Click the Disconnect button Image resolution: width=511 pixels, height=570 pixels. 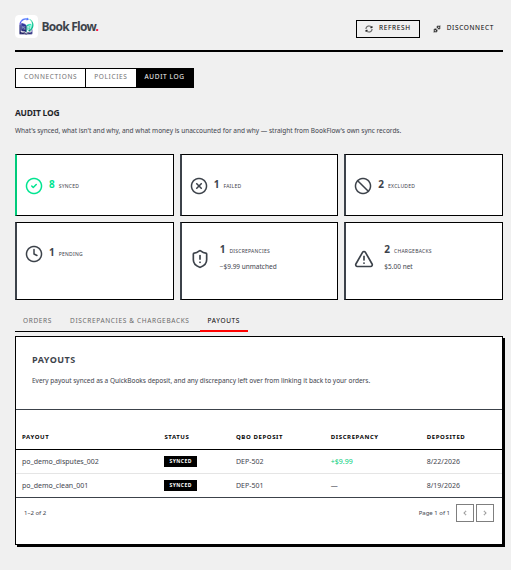pos(463,28)
